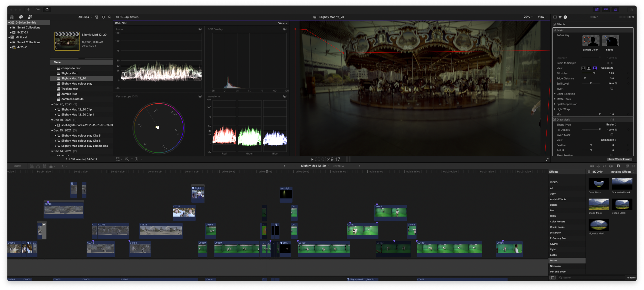
Task: Click the timeline Index button
Action: click(17, 166)
